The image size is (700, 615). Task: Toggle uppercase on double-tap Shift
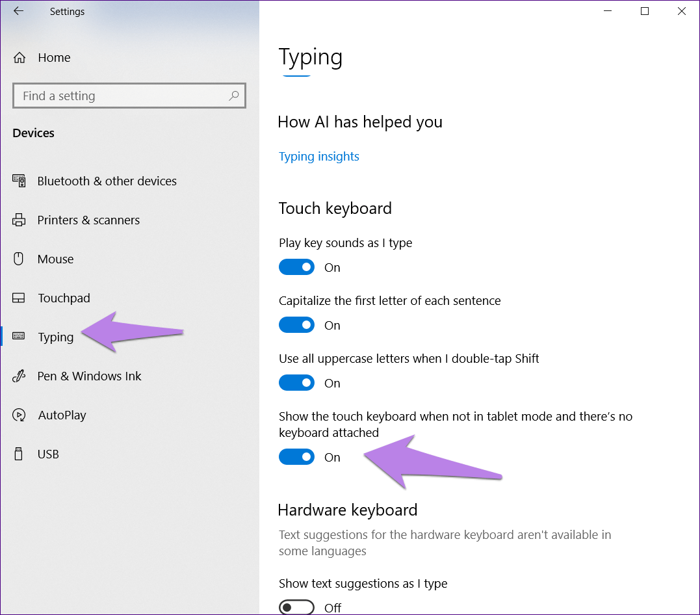296,383
